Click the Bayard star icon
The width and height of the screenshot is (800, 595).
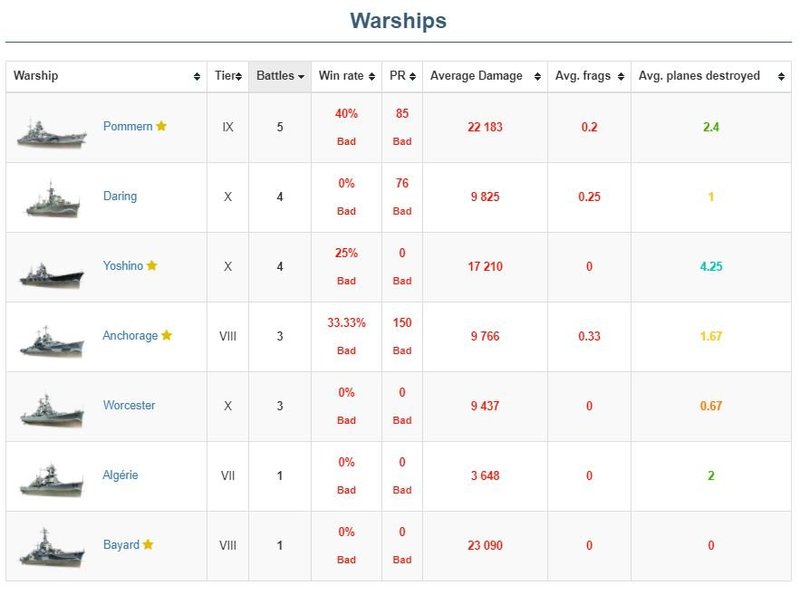tap(148, 545)
